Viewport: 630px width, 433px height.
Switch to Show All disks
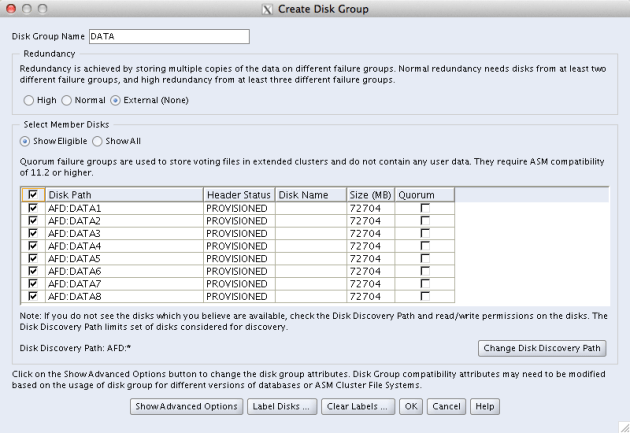tap(98, 141)
